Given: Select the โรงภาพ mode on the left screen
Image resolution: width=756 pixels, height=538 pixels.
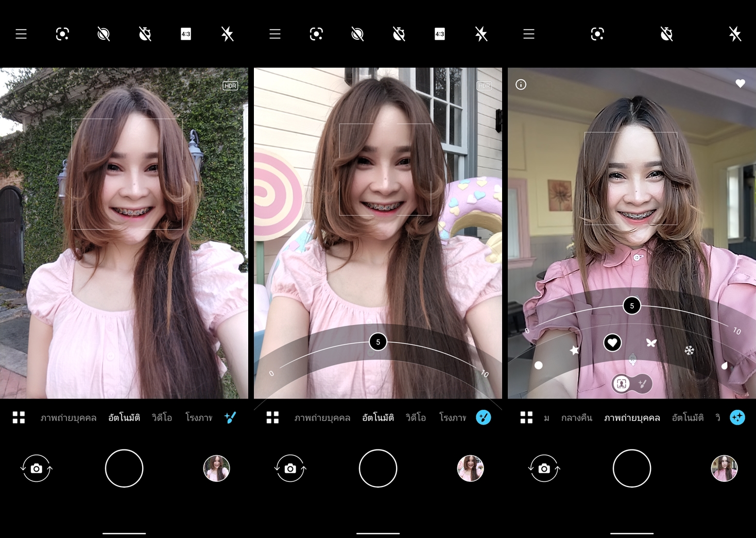Looking at the screenshot, I should pos(199,418).
